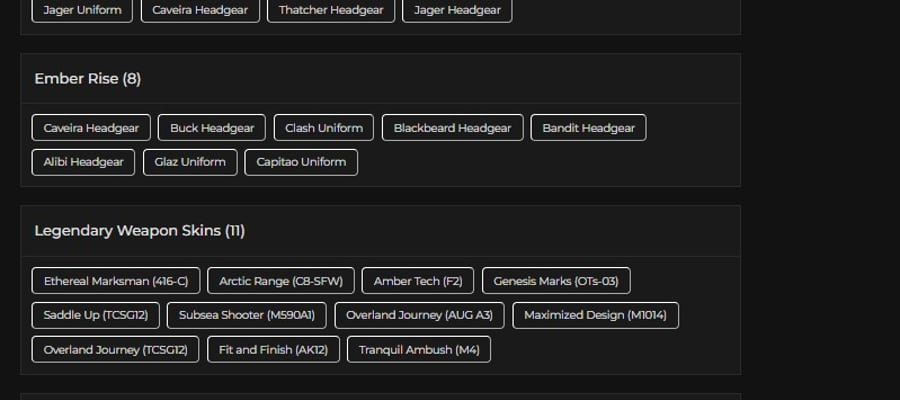
Task: Click the Legendary Weapon Skins (11) heading
Action: pos(139,231)
